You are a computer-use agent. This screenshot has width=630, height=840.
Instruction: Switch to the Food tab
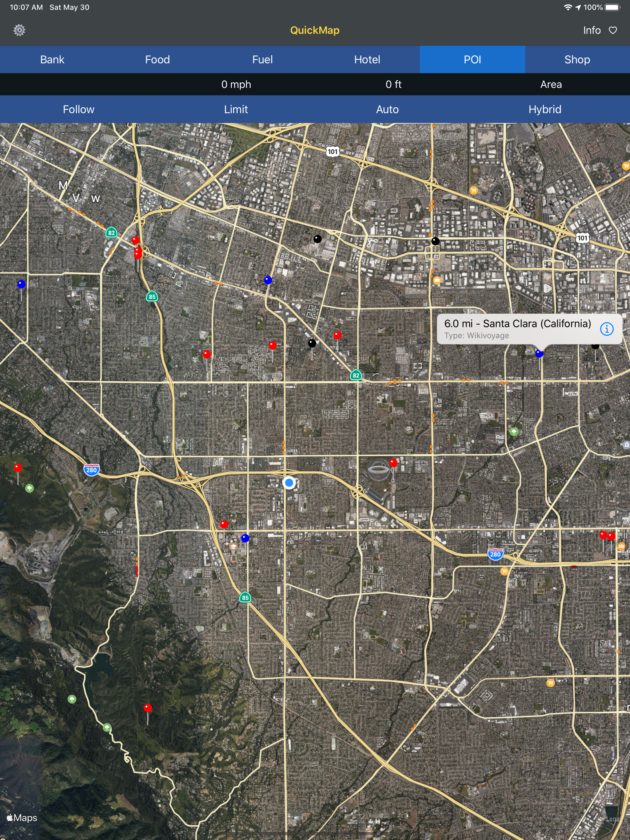157,60
